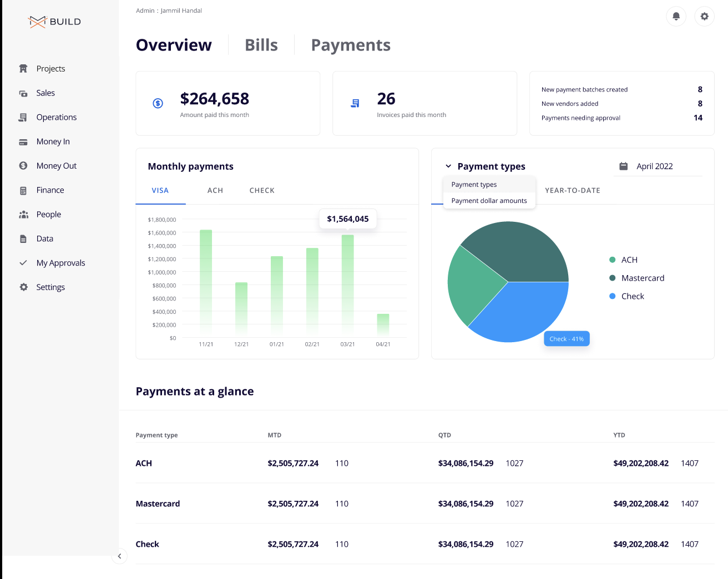Toggle the Check legend entry
The width and height of the screenshot is (728, 579).
point(632,297)
